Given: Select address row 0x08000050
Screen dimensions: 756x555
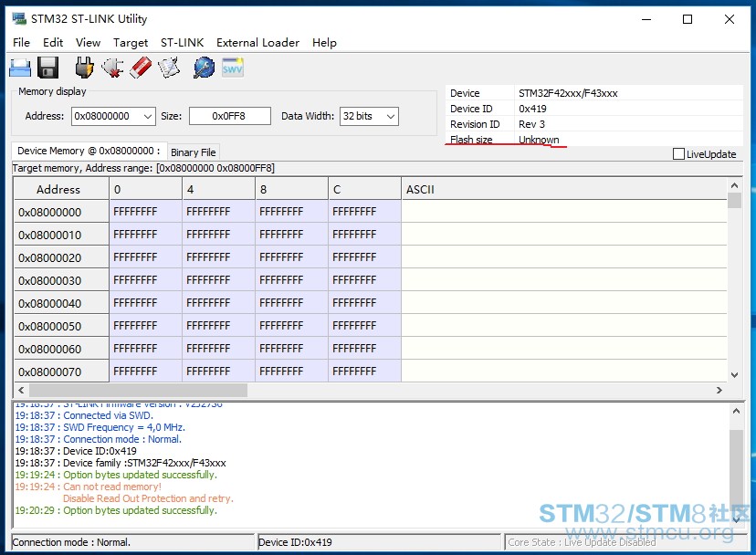Looking at the screenshot, I should (x=61, y=326).
